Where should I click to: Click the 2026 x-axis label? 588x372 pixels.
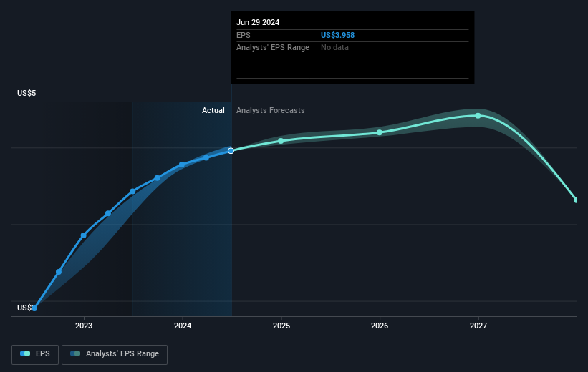[380, 325]
